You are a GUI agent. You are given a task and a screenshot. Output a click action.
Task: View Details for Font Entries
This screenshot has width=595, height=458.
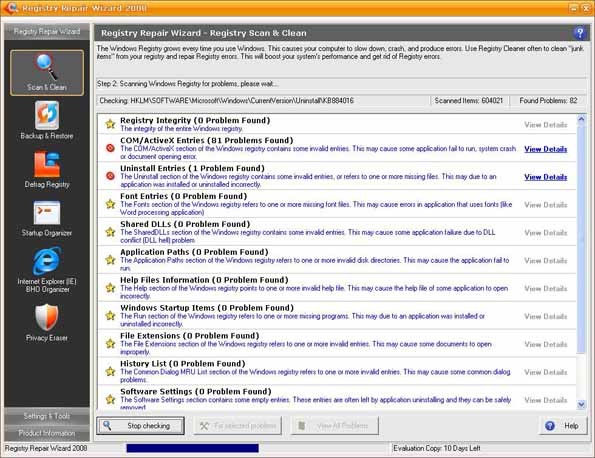(x=546, y=205)
